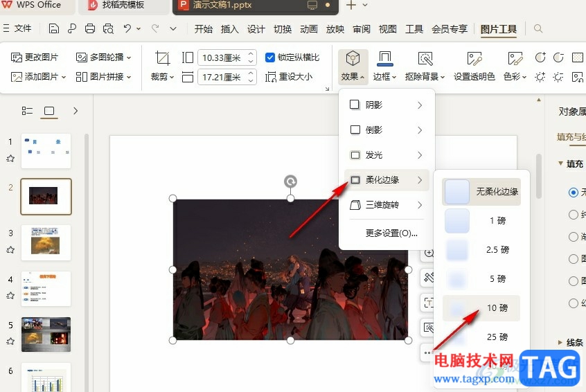Open the 边框 border tool

click(384, 66)
